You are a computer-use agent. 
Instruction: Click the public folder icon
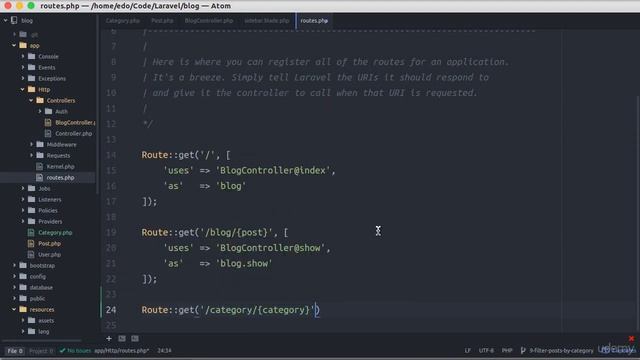pyautogui.click(x=23, y=298)
